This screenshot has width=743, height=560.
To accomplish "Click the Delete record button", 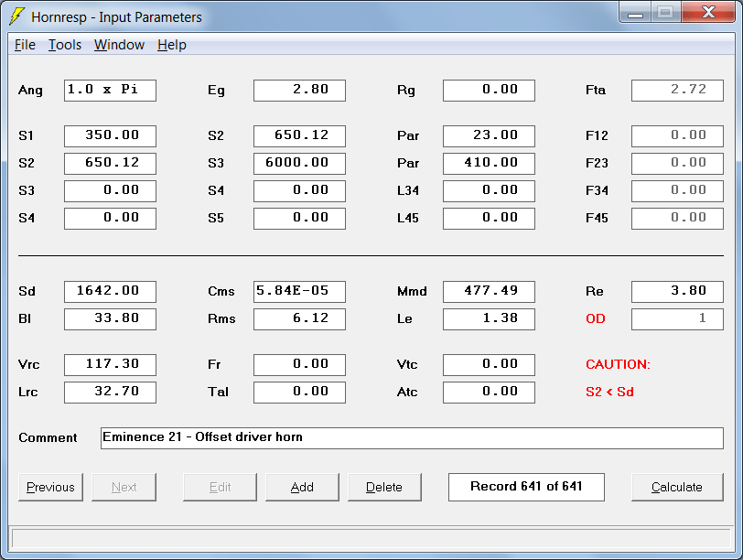I will (x=384, y=487).
